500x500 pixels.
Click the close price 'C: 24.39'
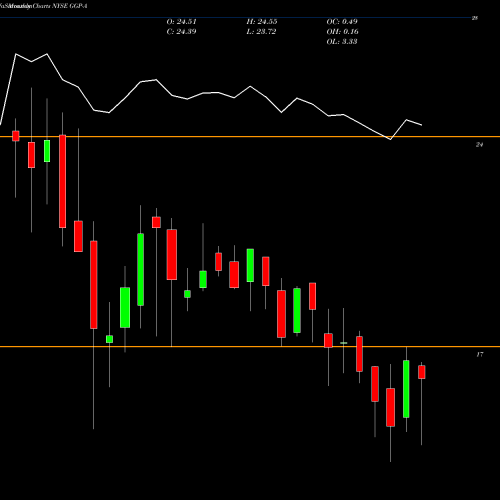181,32
